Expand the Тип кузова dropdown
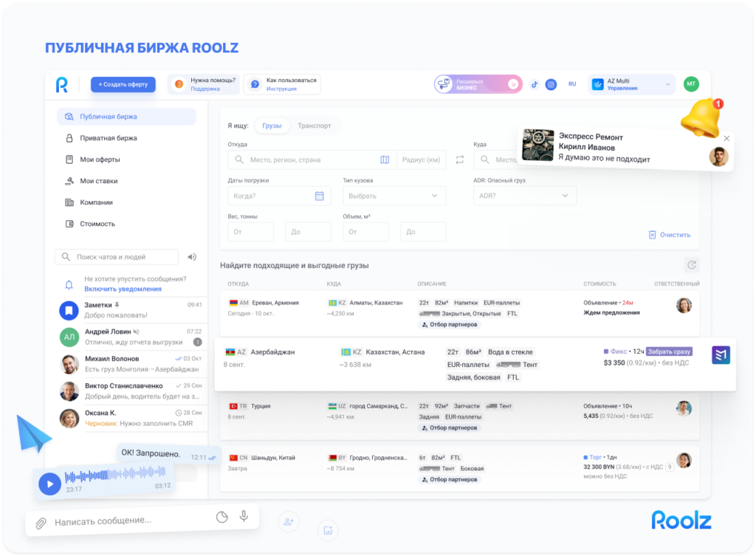This screenshot has width=756, height=556. click(x=394, y=196)
